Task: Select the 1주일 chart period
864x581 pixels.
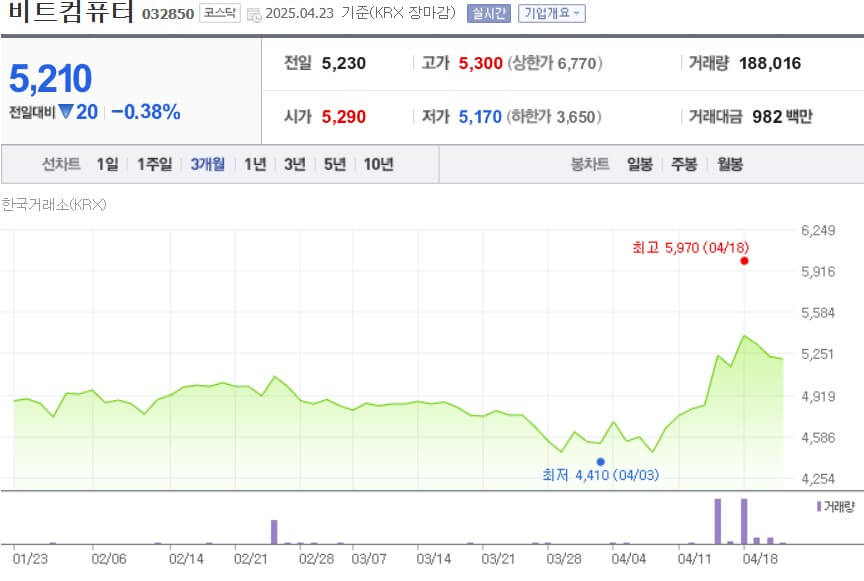Action: 154,164
